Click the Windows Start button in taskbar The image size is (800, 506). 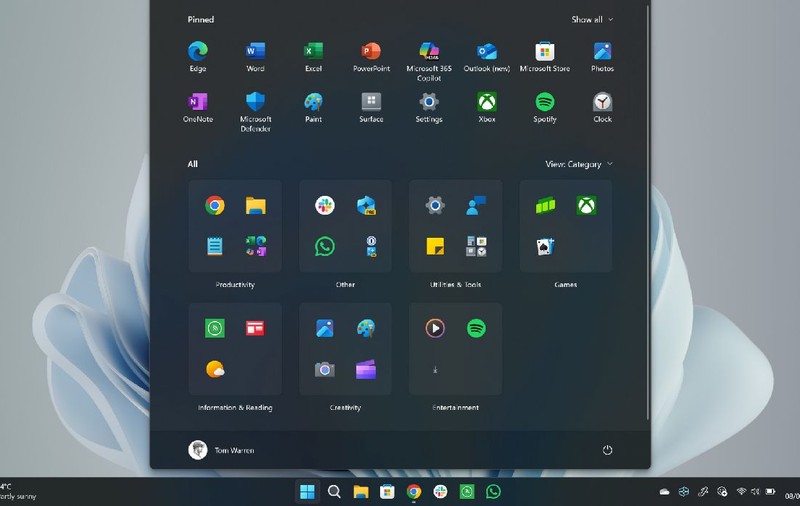(x=307, y=492)
